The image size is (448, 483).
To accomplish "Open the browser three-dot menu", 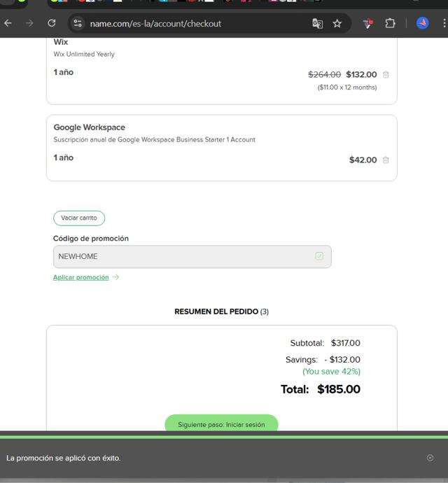I will (444, 23).
